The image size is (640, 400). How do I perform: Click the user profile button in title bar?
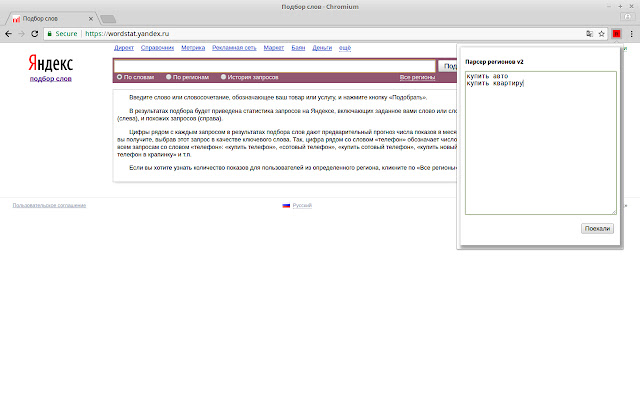tap(627, 17)
